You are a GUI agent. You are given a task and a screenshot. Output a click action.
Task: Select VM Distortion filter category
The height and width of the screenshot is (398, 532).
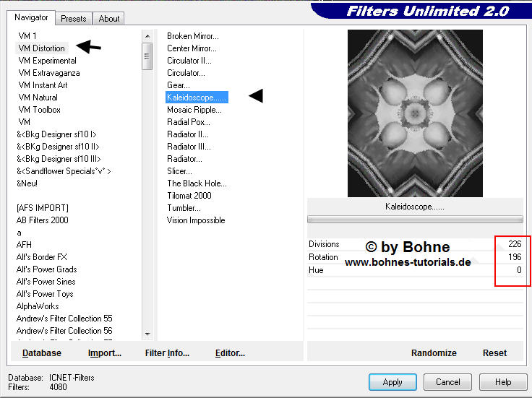click(x=41, y=48)
